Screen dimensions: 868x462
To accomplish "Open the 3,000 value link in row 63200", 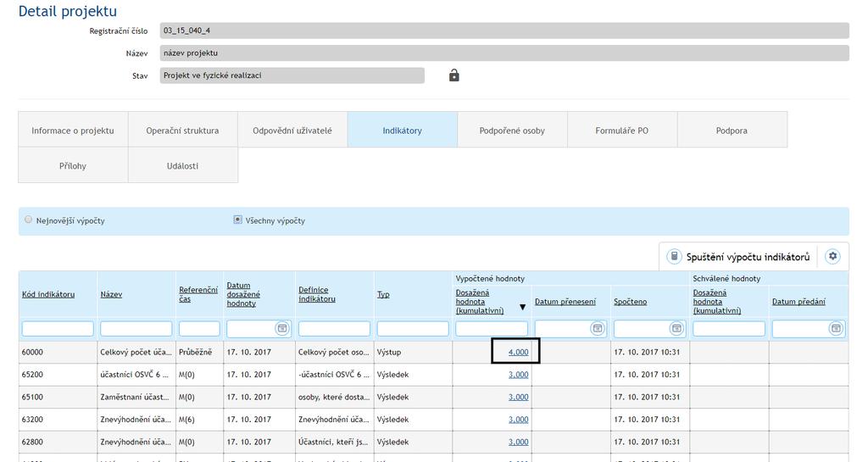I will (x=518, y=420).
